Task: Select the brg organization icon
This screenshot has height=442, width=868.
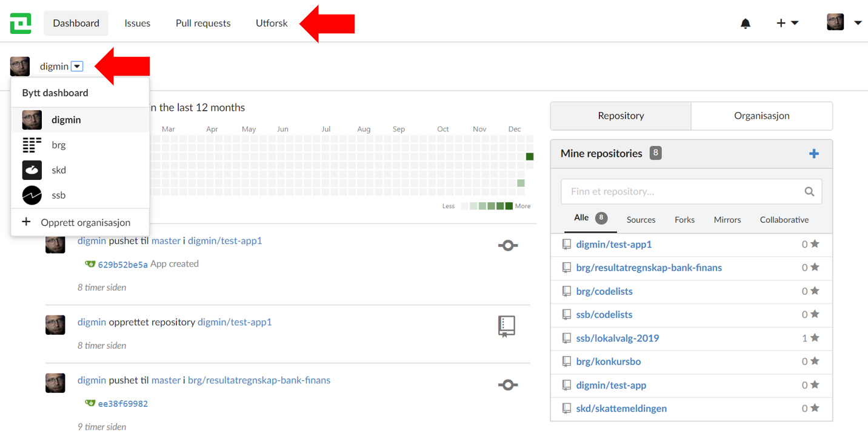Action: coord(32,145)
